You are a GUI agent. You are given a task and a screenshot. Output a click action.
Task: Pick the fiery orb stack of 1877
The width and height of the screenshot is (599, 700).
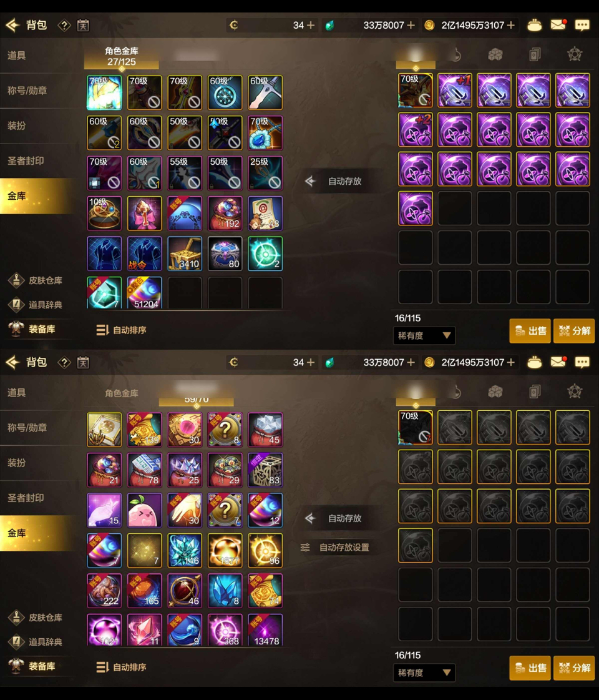pyautogui.click(x=225, y=551)
